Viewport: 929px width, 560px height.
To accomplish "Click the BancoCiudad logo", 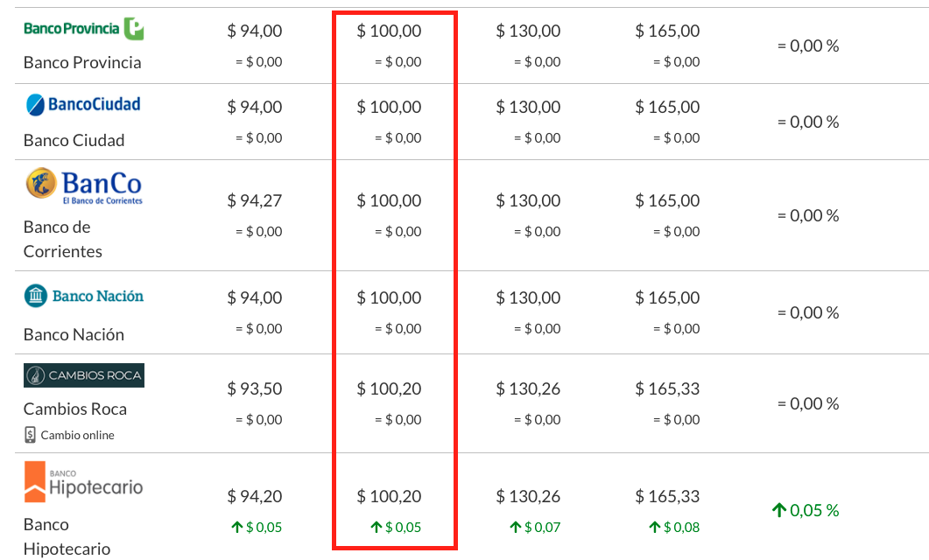I will [x=83, y=105].
